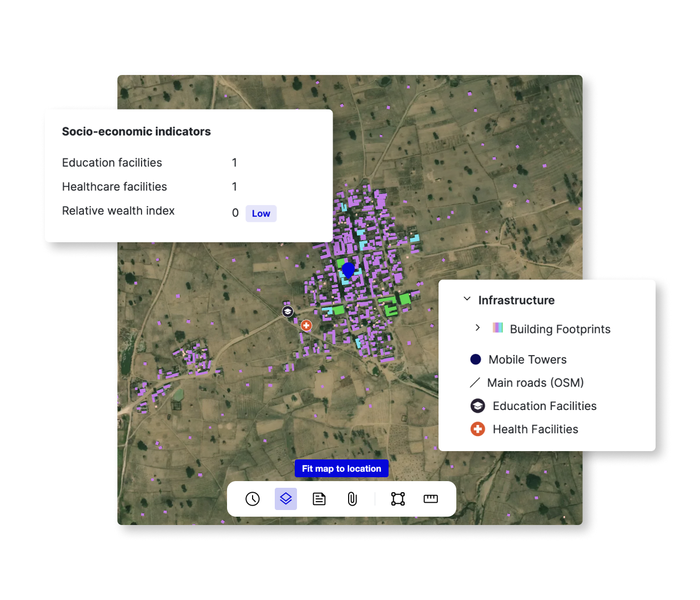Open the notes document tool

(319, 499)
